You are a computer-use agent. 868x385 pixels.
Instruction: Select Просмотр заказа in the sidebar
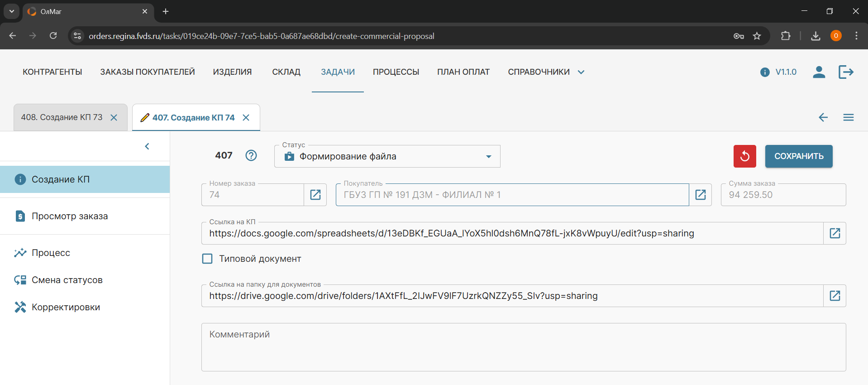point(70,216)
